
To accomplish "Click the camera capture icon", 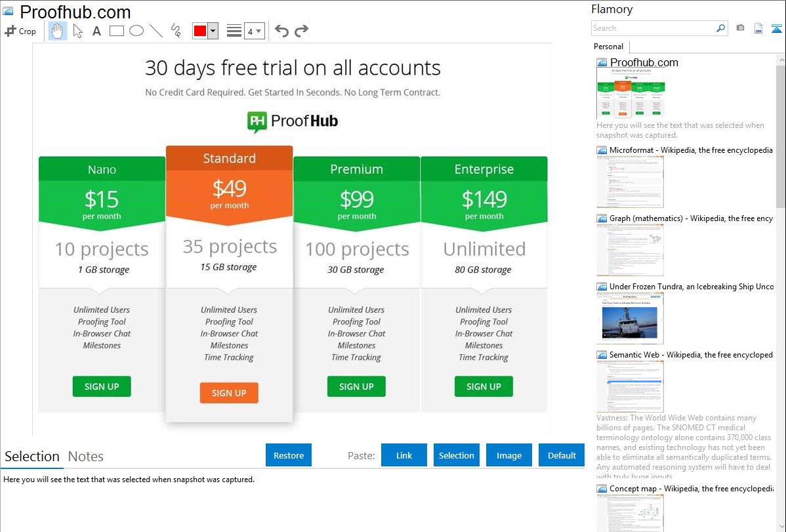I will (740, 28).
